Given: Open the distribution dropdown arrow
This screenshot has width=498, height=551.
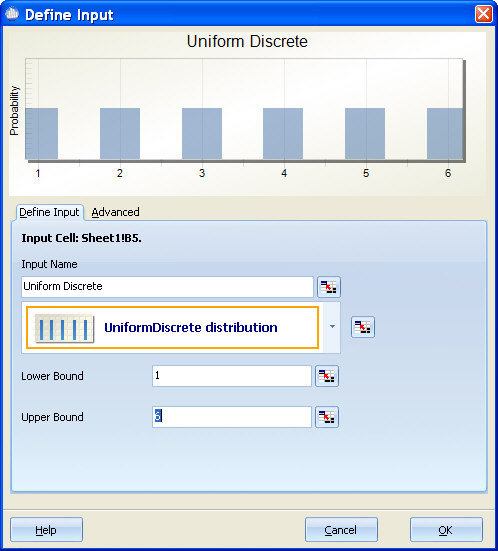Looking at the screenshot, I should pos(332,327).
